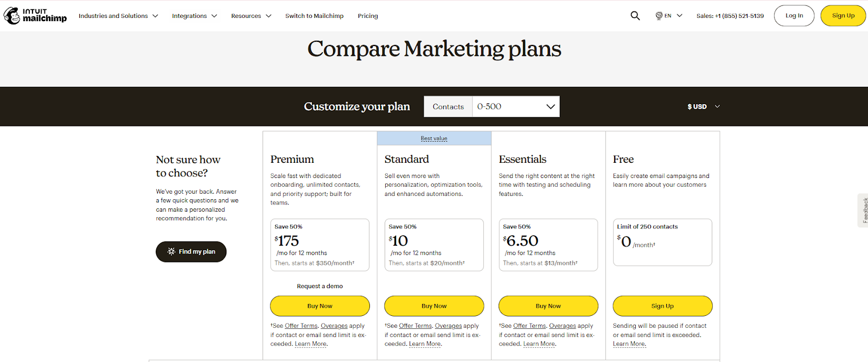Sign Up for the Free plan
Screen dimensions: 868x362
(x=662, y=306)
